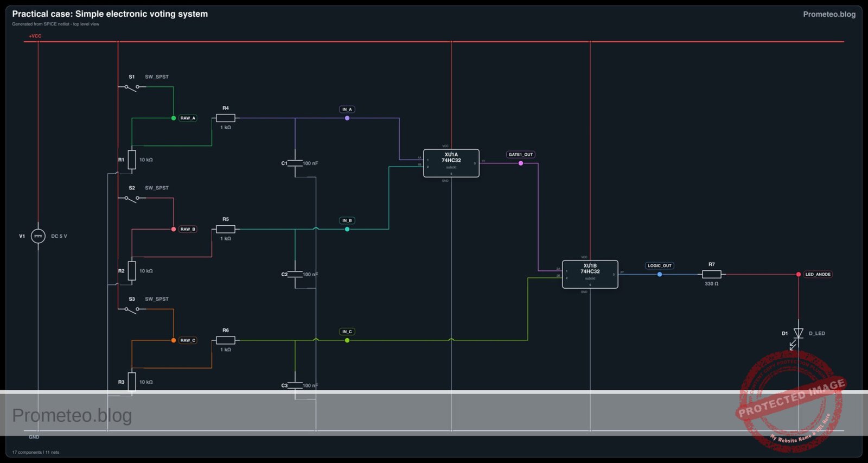Click the red LED_ANODE node dot
The image size is (868, 463).
[799, 274]
